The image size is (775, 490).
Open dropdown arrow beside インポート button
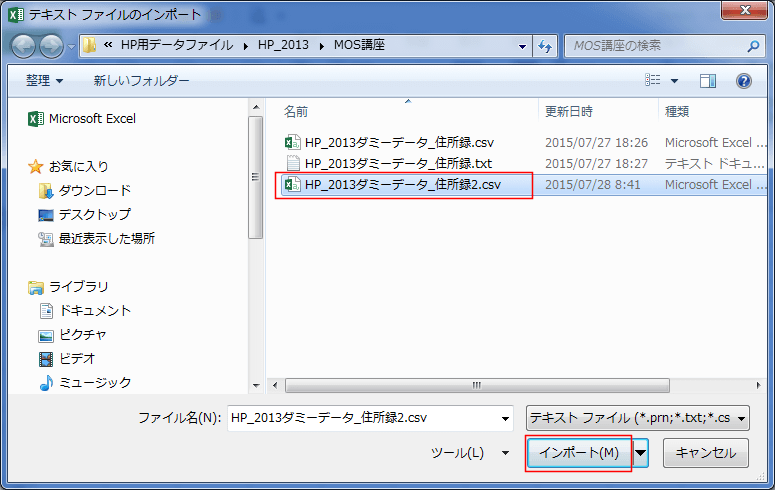coord(641,453)
